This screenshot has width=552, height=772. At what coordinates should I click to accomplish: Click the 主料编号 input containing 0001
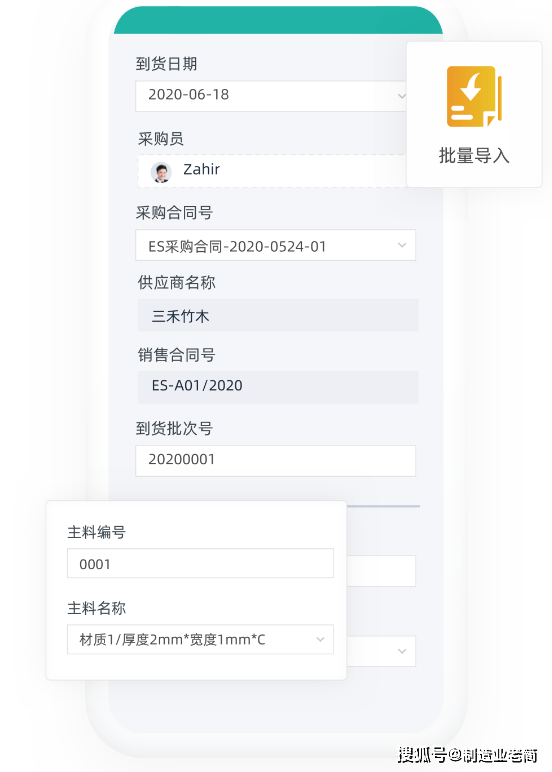(x=200, y=563)
